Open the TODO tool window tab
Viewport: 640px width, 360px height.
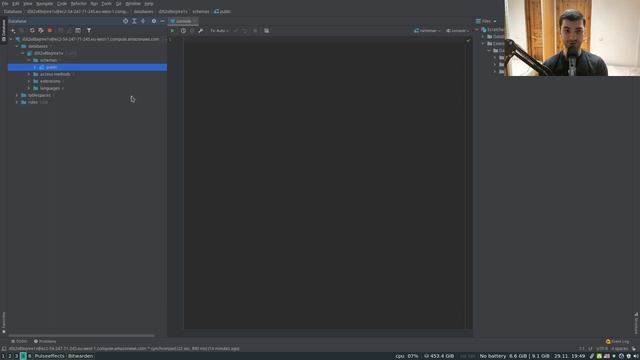click(x=19, y=341)
